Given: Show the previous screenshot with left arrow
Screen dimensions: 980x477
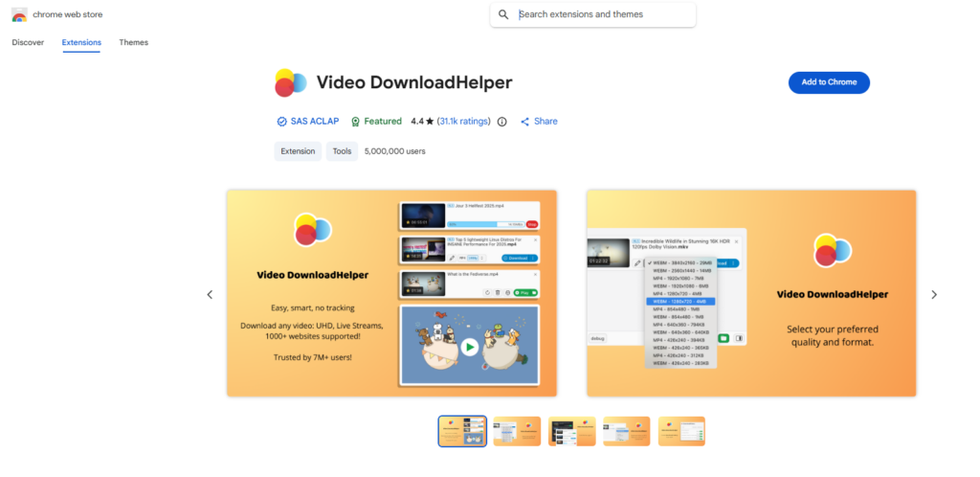Looking at the screenshot, I should coord(210,294).
